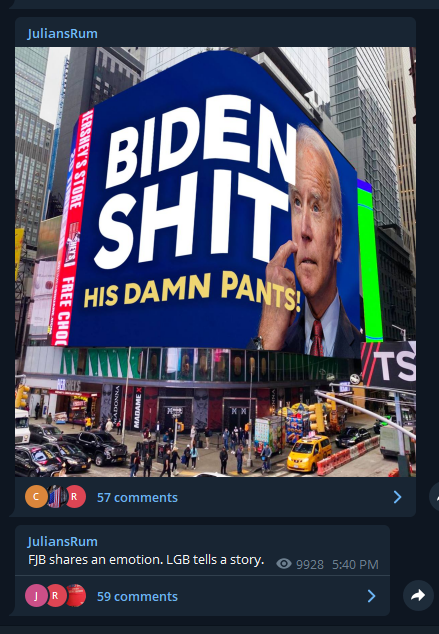Click the red R avatar under image
Viewport: 439px width, 634px height.
(x=75, y=497)
